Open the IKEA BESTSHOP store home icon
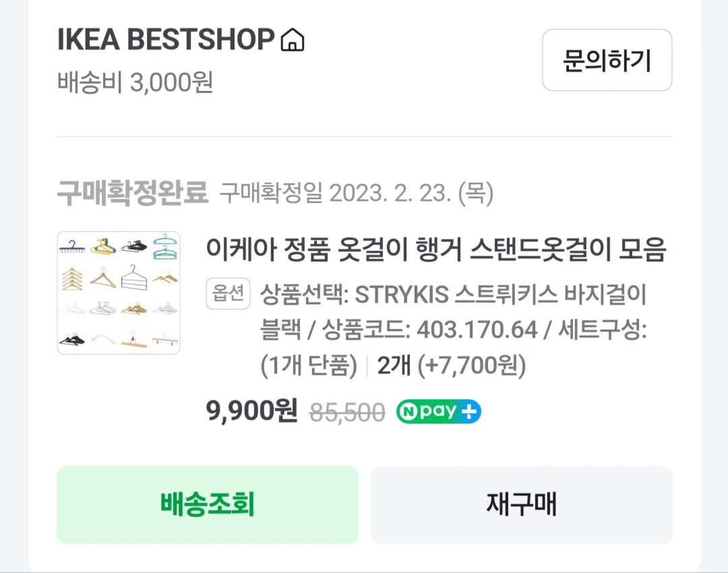 click(x=292, y=40)
